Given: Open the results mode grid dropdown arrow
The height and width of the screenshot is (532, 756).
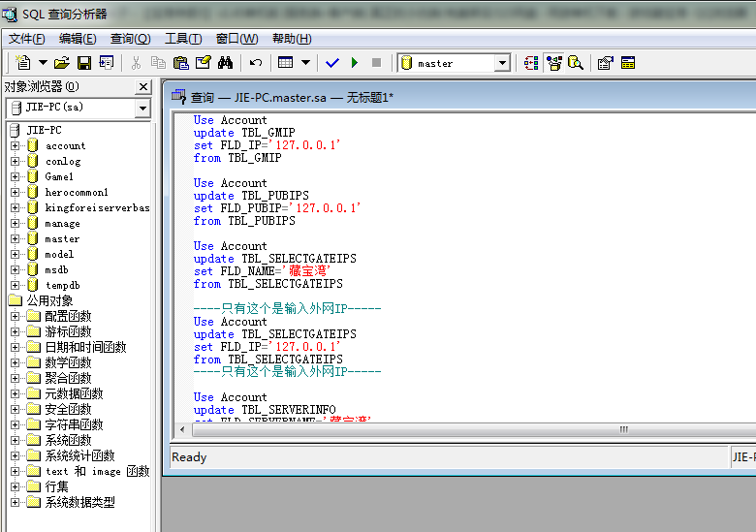Looking at the screenshot, I should click(x=305, y=63).
